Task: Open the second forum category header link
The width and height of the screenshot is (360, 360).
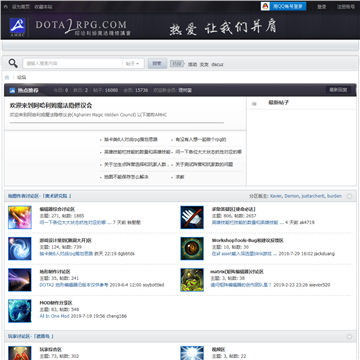Action: tap(31, 336)
